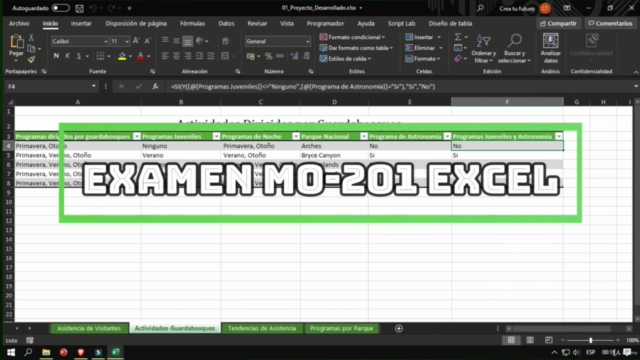Switch to Page Break preview icon
640x360 pixels.
(x=549, y=340)
